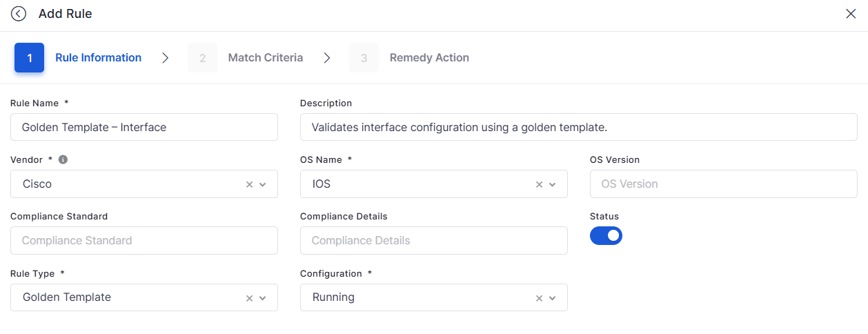
Task: Toggle the Status switch off
Action: (x=606, y=235)
